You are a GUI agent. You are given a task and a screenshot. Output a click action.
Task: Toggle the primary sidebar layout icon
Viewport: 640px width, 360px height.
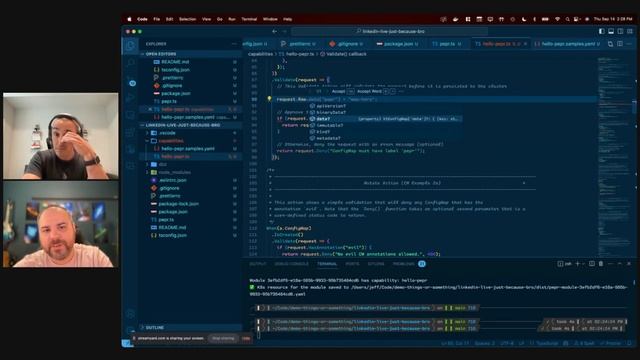tap(602, 31)
